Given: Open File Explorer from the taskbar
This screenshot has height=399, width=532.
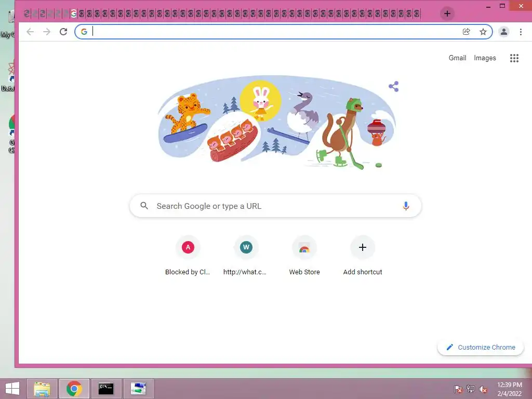Looking at the screenshot, I should 42,389.
